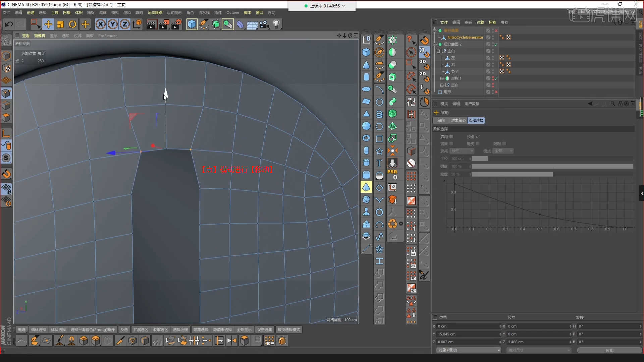Open viewport 摄像机 menu
The width and height of the screenshot is (644, 362).
(40, 36)
